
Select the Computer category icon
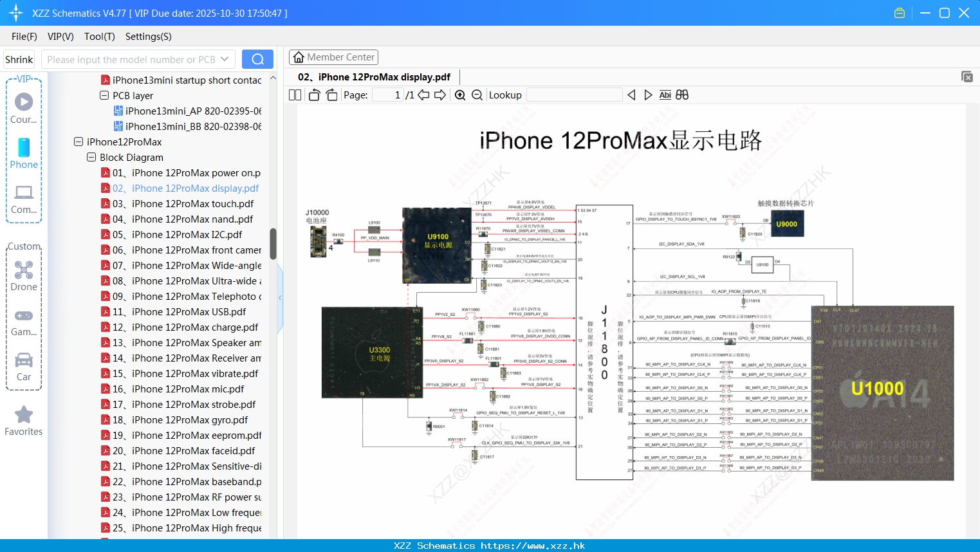click(24, 199)
